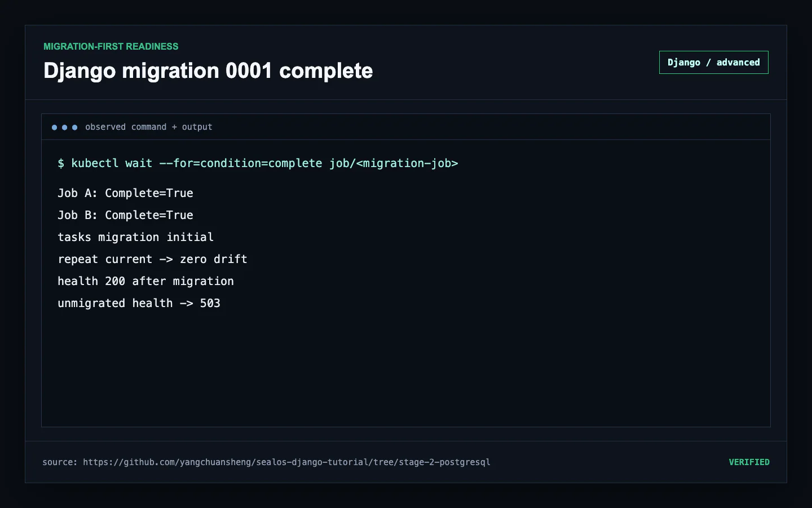Click the kubectl wait command line

tap(258, 163)
